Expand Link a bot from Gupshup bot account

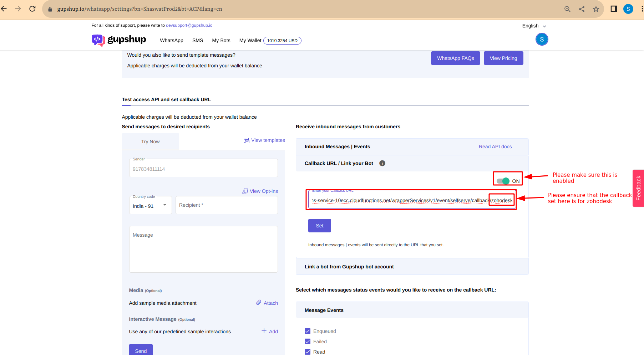(412, 267)
